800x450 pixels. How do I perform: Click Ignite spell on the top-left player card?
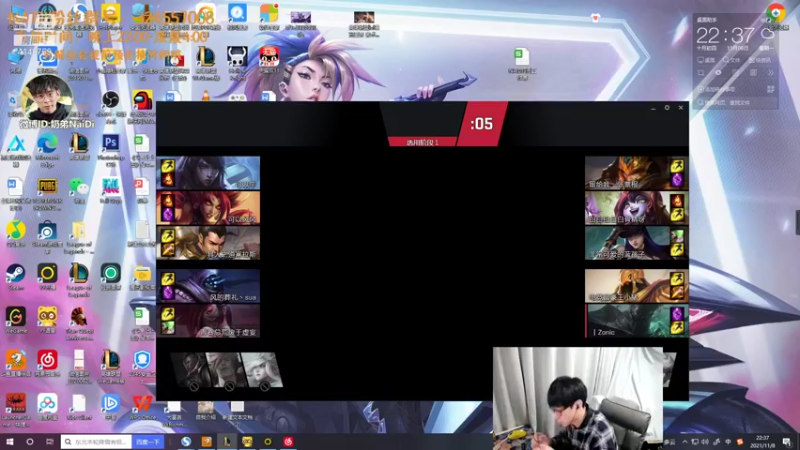168,179
